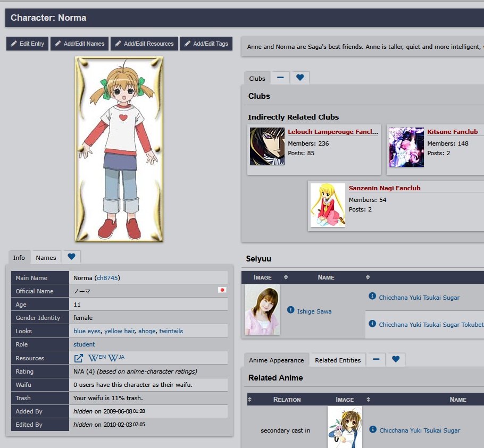484x448 pixels.
Task: Click info icon beside first Seiyuu anime entry
Action: (x=372, y=296)
